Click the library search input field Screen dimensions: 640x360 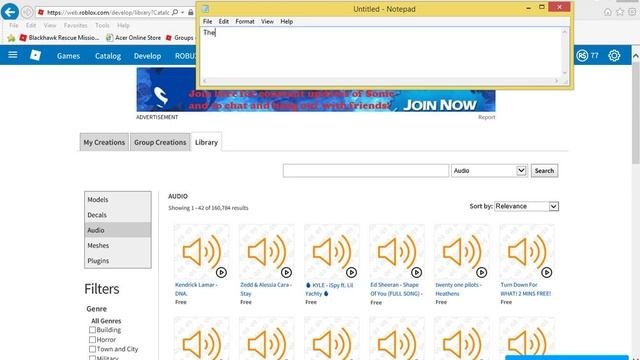366,171
